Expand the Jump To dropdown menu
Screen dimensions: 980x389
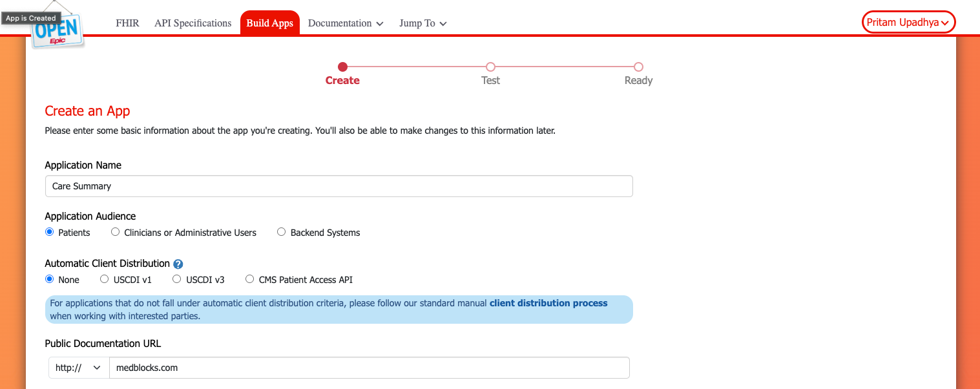tap(423, 23)
